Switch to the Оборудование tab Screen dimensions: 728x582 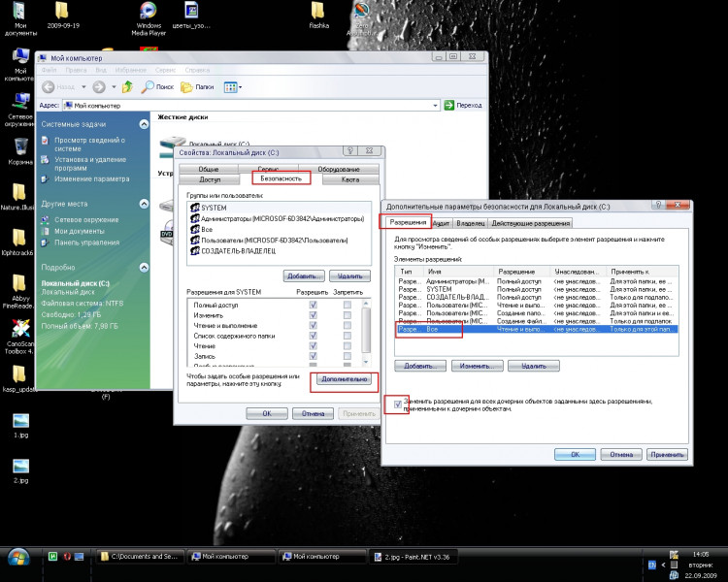tap(339, 170)
